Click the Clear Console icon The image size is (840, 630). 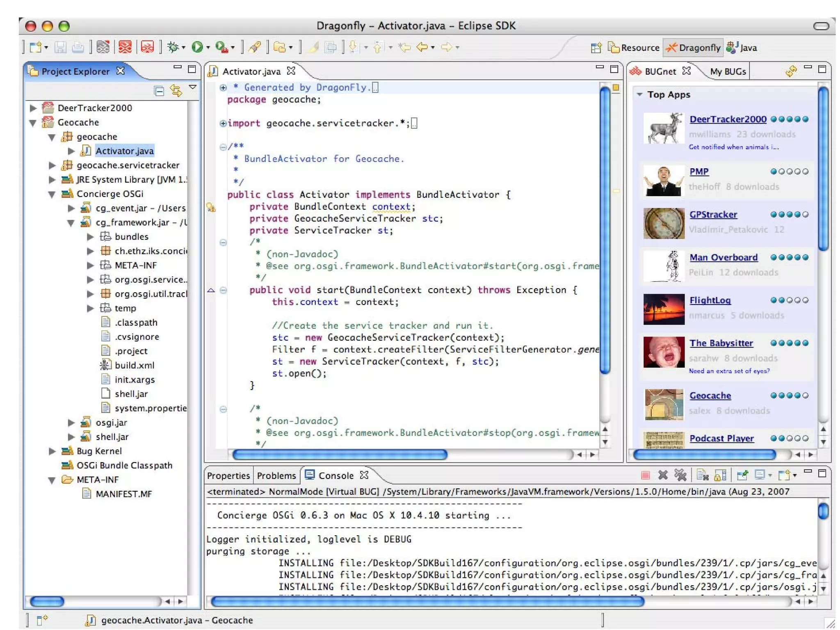click(x=703, y=475)
